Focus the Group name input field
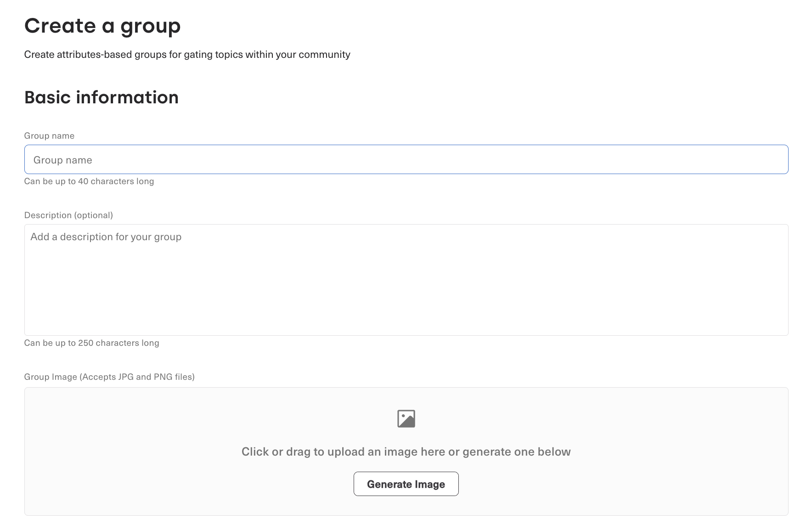Image resolution: width=812 pixels, height=530 pixels. (x=406, y=159)
